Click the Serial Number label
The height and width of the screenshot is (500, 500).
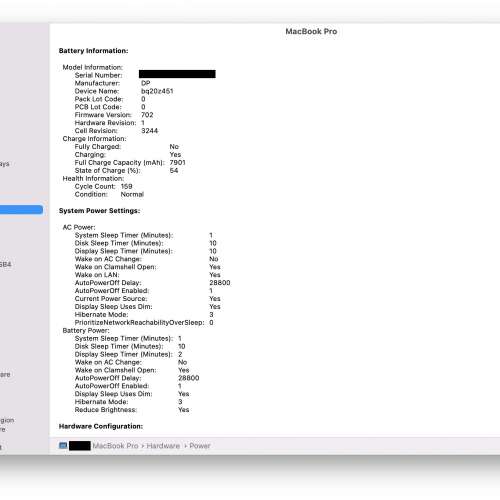(98, 75)
